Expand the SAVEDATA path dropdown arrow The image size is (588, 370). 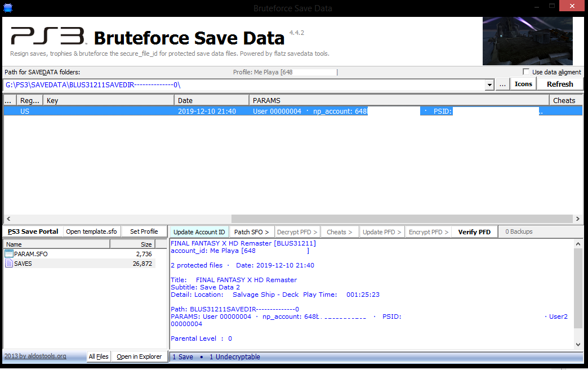(489, 85)
